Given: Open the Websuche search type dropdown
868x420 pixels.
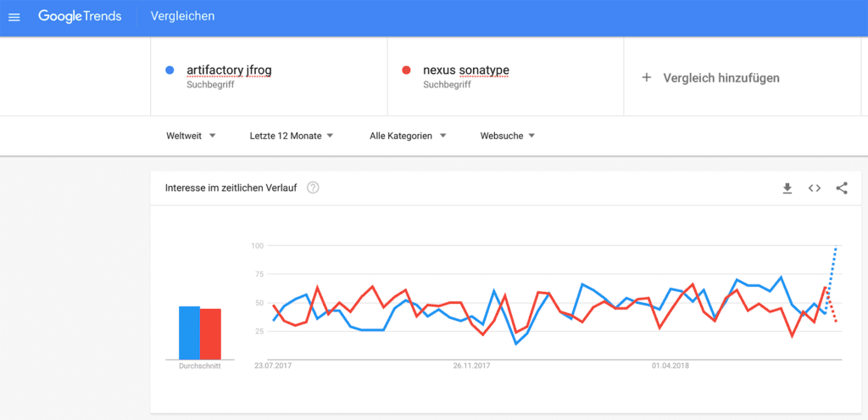Looking at the screenshot, I should (x=507, y=136).
